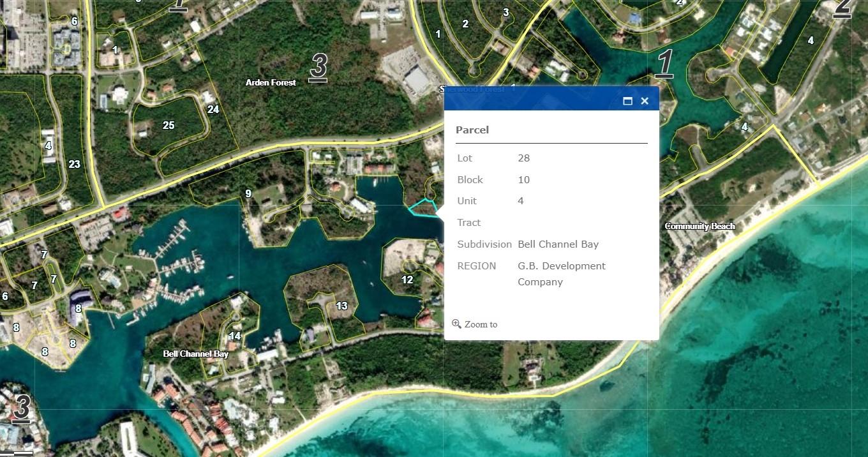Viewport: 868px width, 457px height.
Task: Click the Lot value 28 in popup
Action: coord(523,158)
